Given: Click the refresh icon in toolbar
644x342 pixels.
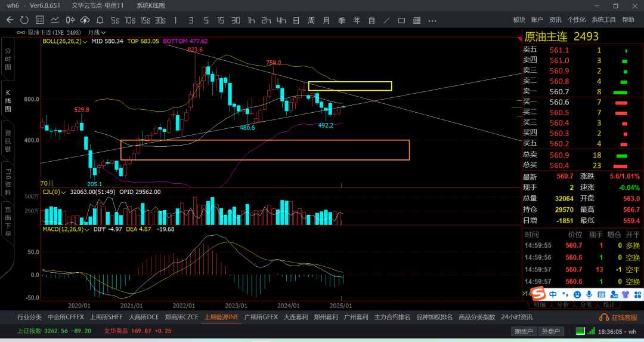Looking at the screenshot, I should (x=24, y=20).
